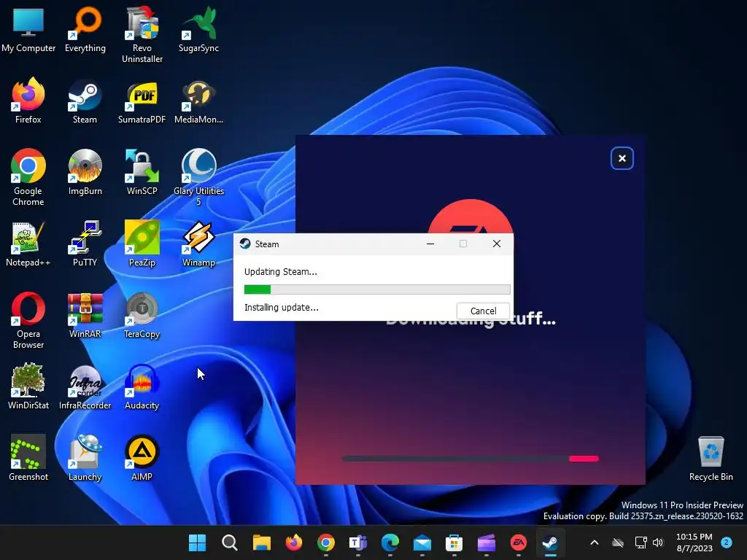This screenshot has height=560, width=747.
Task: Open AIMP desktop shortcut
Action: click(142, 458)
